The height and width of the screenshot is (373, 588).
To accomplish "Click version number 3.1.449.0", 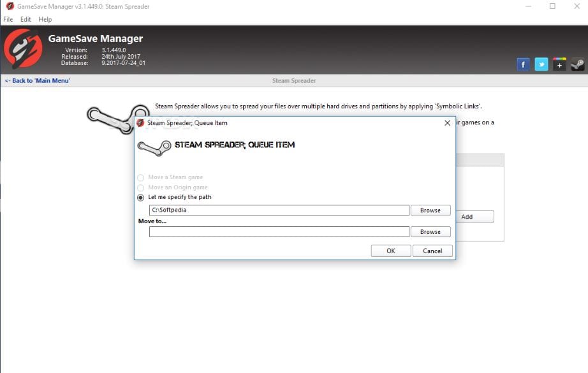I will pyautogui.click(x=114, y=50).
